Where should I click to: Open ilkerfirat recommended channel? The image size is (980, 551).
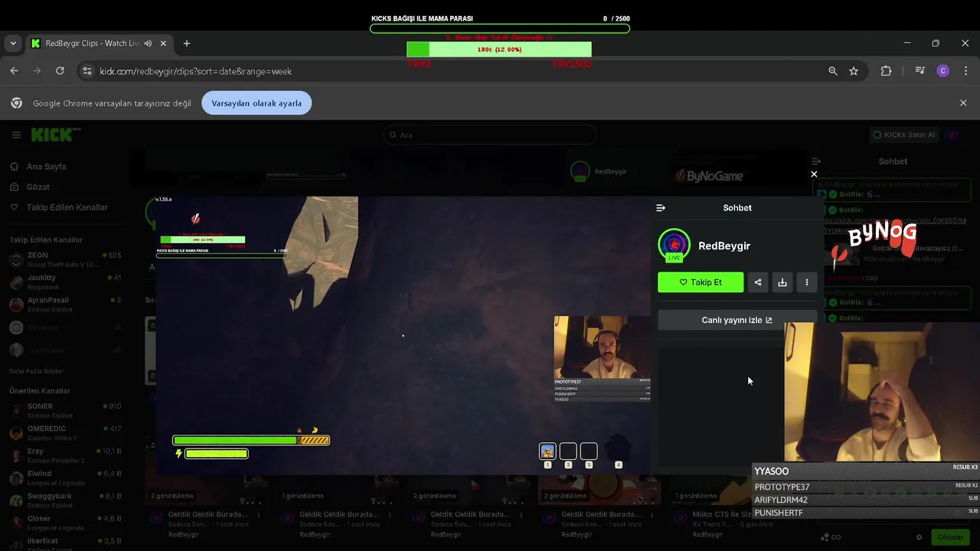(64, 543)
